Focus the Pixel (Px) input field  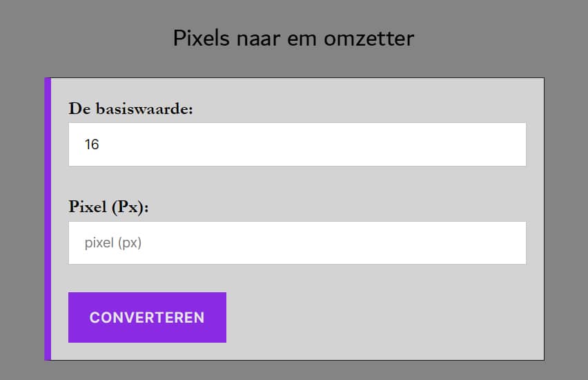click(x=297, y=243)
